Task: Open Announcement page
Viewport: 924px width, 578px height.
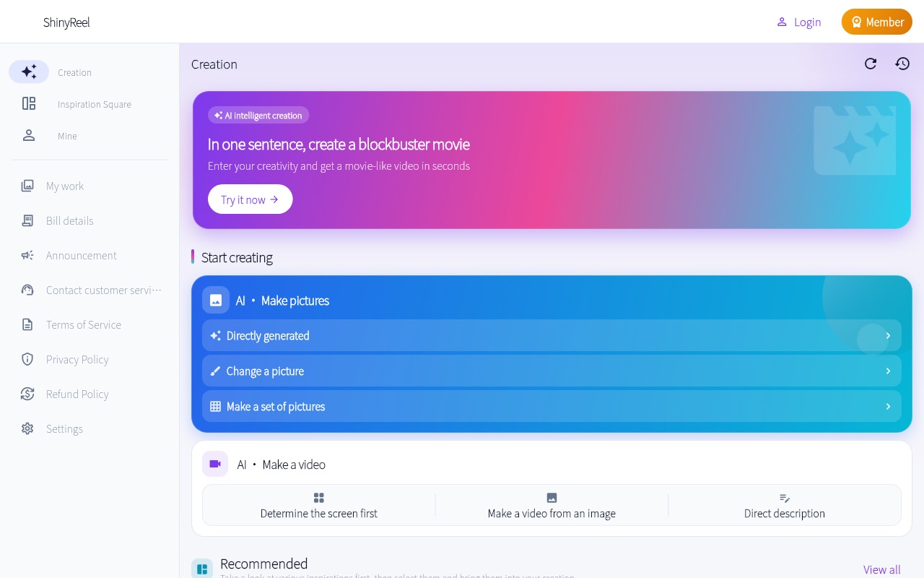Action: [x=82, y=255]
